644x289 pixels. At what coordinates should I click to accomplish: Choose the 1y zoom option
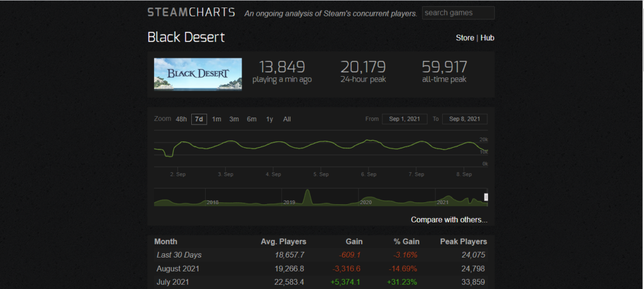pyautogui.click(x=269, y=119)
